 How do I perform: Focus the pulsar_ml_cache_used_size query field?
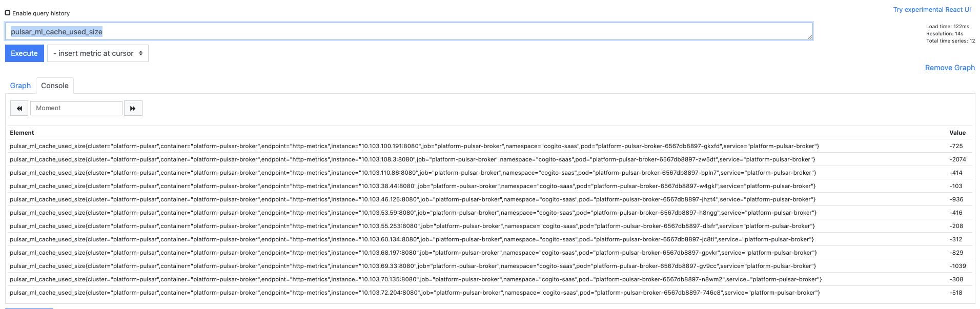point(409,31)
